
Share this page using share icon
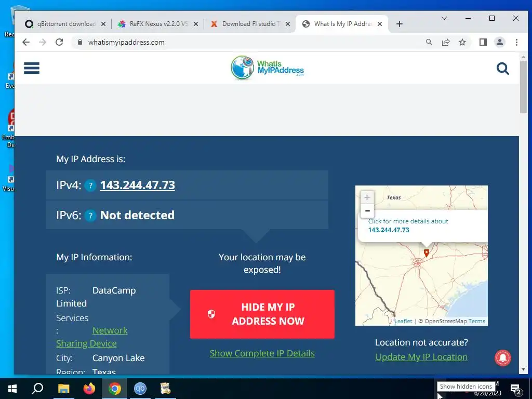pyautogui.click(x=445, y=42)
